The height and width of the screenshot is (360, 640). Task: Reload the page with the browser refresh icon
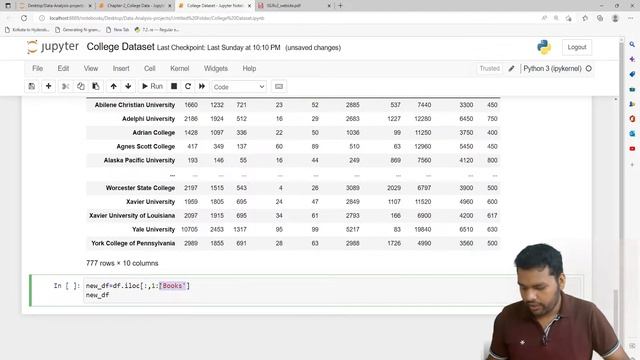[x=24, y=18]
